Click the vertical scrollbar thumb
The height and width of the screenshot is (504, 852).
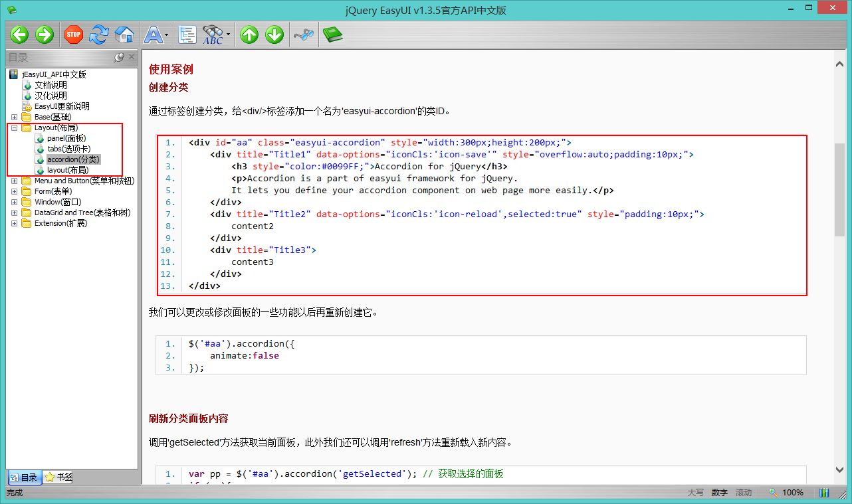839,189
